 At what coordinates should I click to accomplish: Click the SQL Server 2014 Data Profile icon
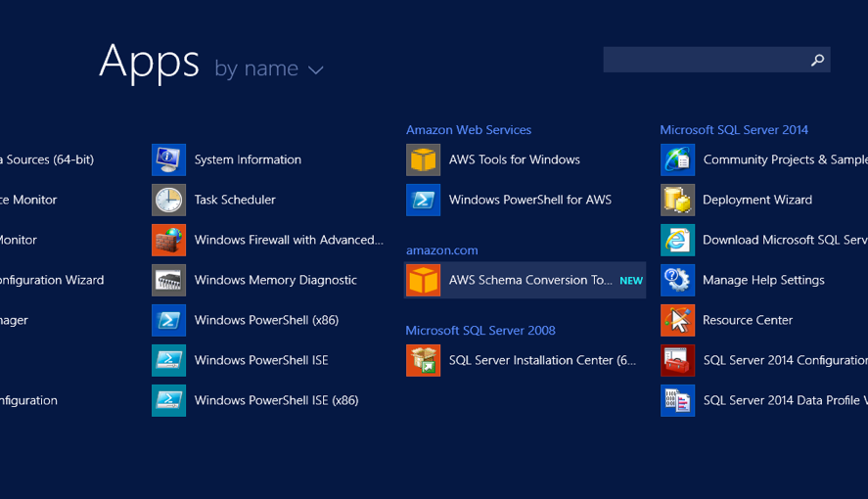[677, 400]
